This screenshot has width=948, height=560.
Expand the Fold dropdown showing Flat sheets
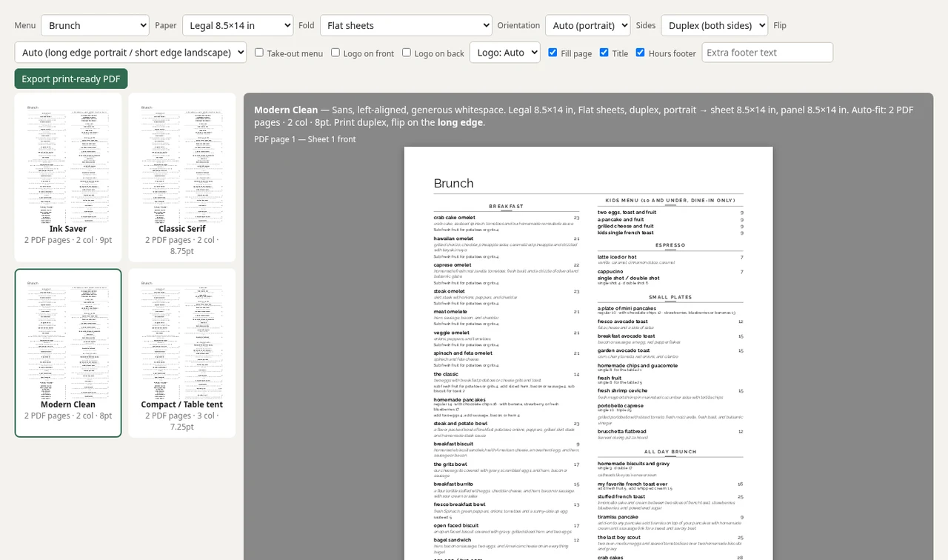pos(406,25)
